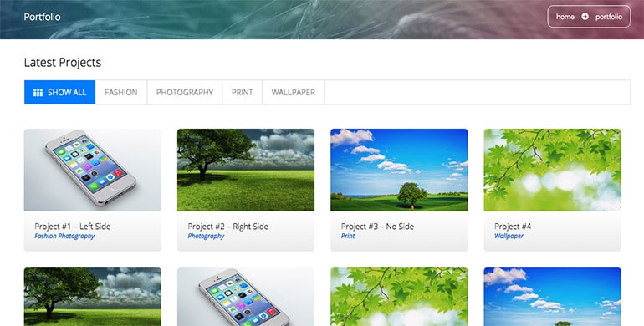
Task: View the blue sky thumbnail of Project #3
Action: (x=399, y=170)
